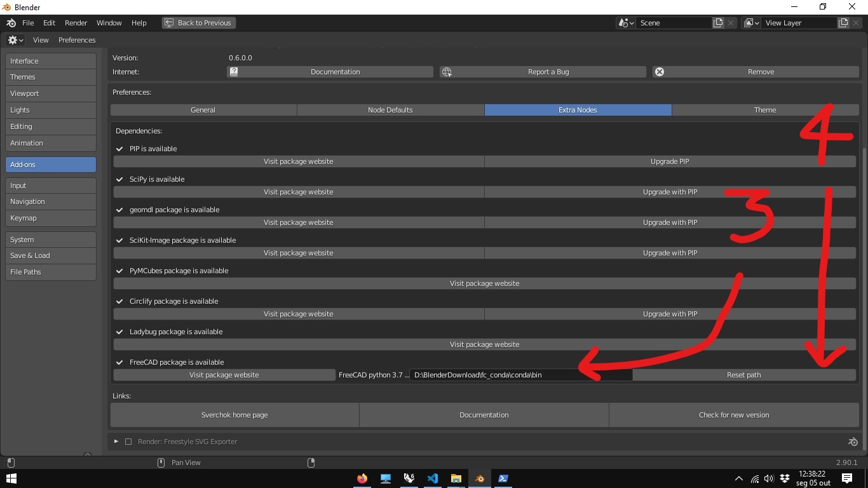Open the editor type gear dropdown
Viewport: 868px width, 488px height.
(x=15, y=40)
